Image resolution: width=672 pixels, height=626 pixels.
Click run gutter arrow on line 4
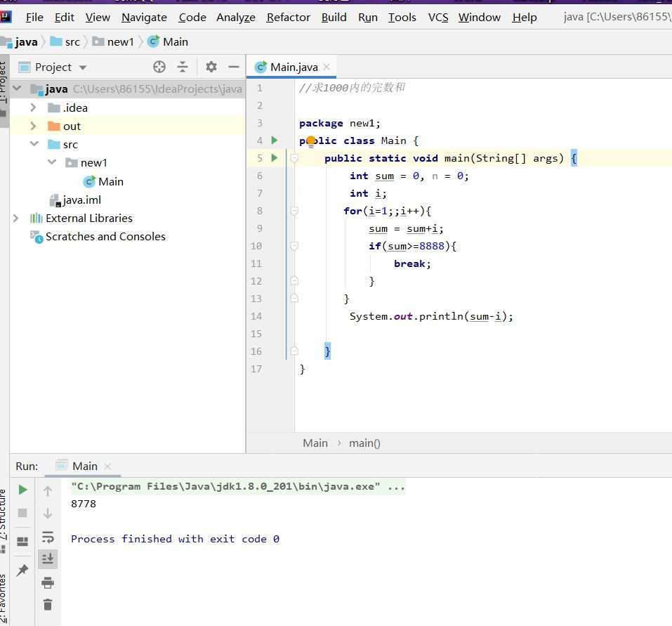(275, 141)
